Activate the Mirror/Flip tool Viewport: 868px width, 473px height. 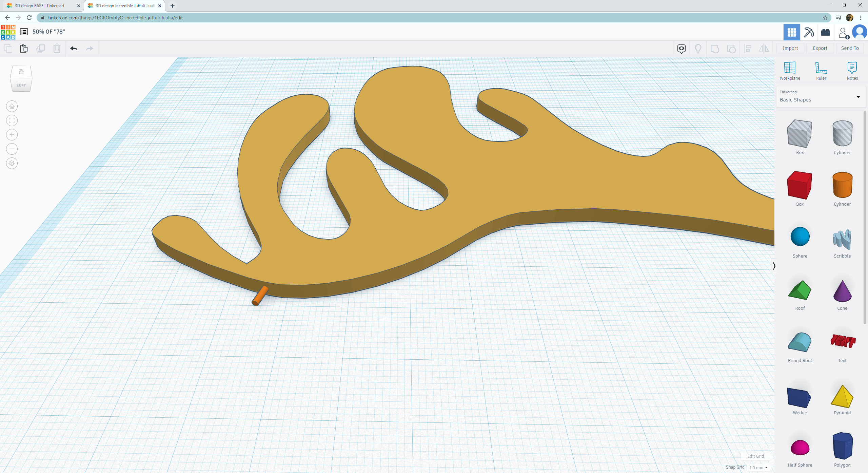(x=764, y=49)
